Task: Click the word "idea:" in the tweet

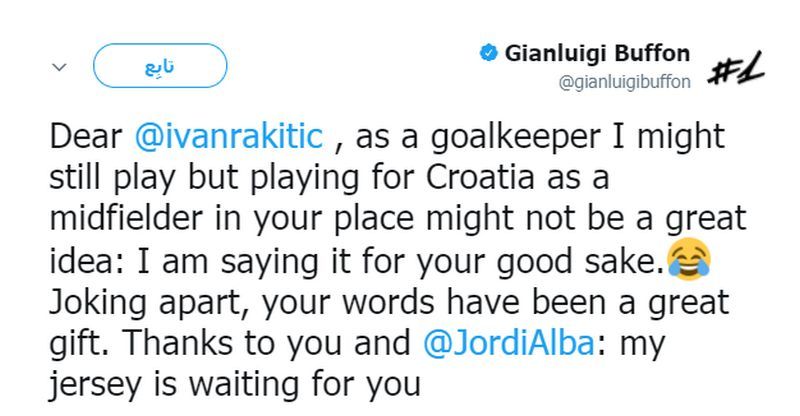Action: [86, 260]
